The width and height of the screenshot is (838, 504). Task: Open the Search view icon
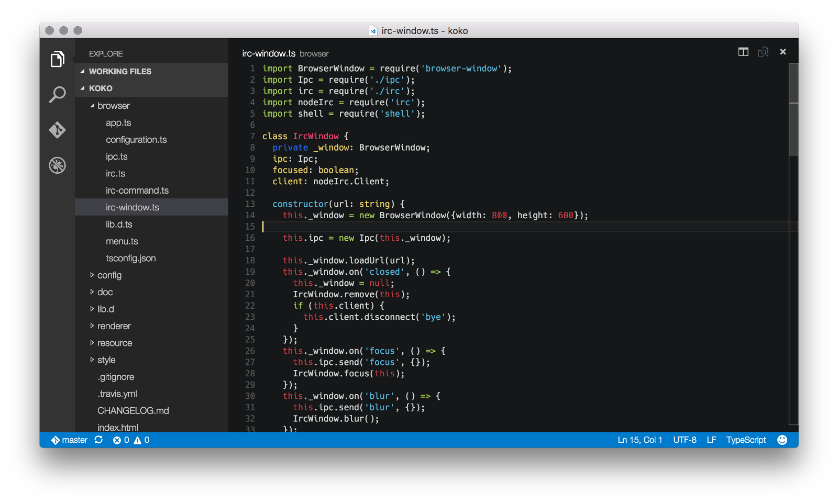point(58,95)
